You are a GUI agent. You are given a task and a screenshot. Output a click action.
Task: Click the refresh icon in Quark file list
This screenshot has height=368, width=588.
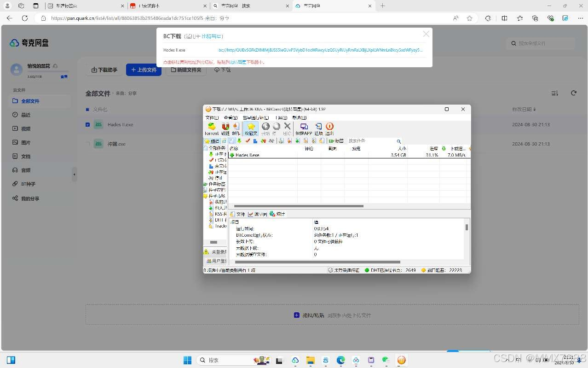574,93
